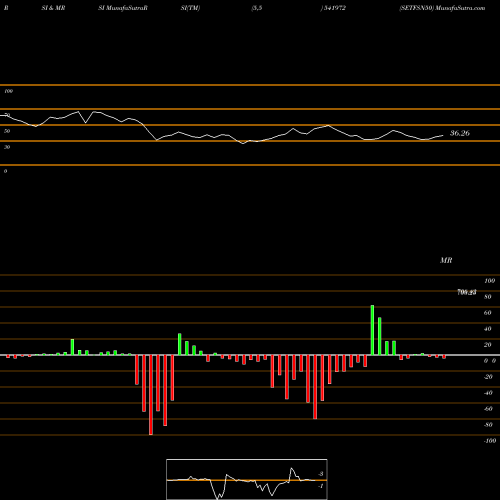Click the 50 label on RSI scale
The height and width of the screenshot is (500, 500).
click(7, 131)
